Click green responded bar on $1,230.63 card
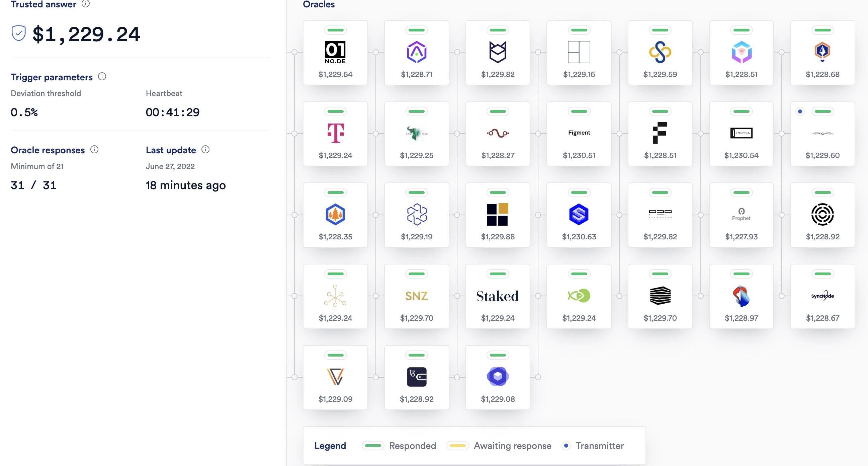The image size is (868, 466). (579, 192)
